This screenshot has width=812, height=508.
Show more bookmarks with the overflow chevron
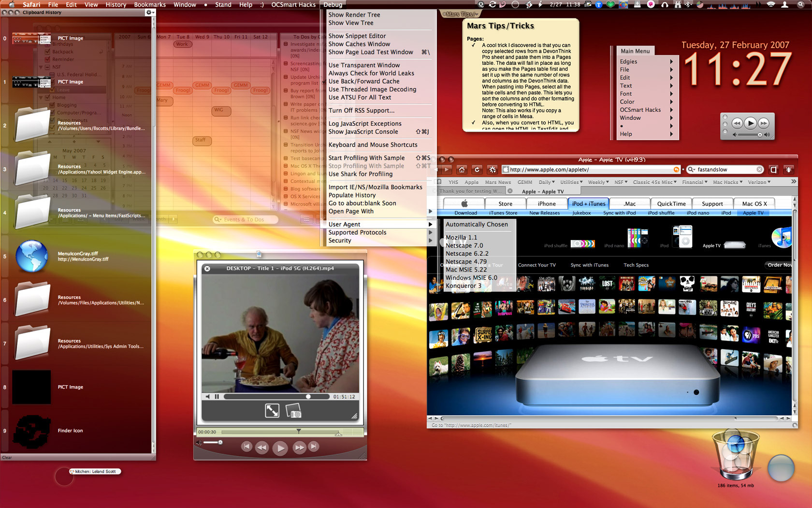793,182
